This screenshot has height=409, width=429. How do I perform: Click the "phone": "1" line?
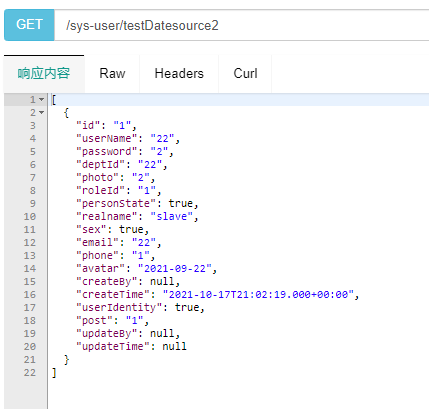pyautogui.click(x=116, y=255)
